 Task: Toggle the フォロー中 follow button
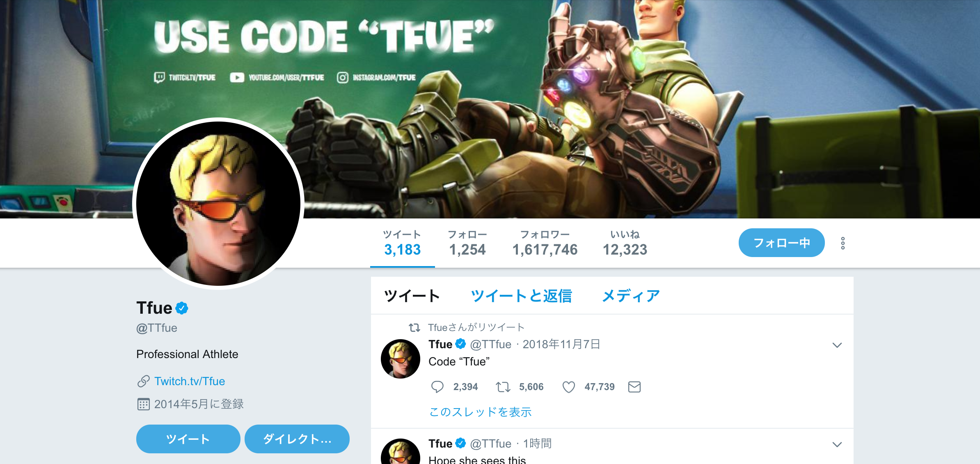(781, 243)
